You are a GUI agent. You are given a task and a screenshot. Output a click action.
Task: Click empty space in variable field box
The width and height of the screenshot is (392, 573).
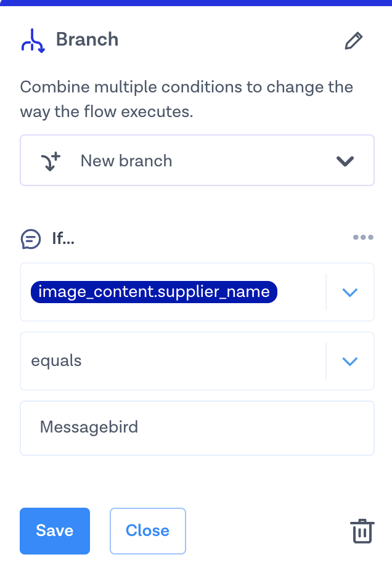[x=301, y=293]
